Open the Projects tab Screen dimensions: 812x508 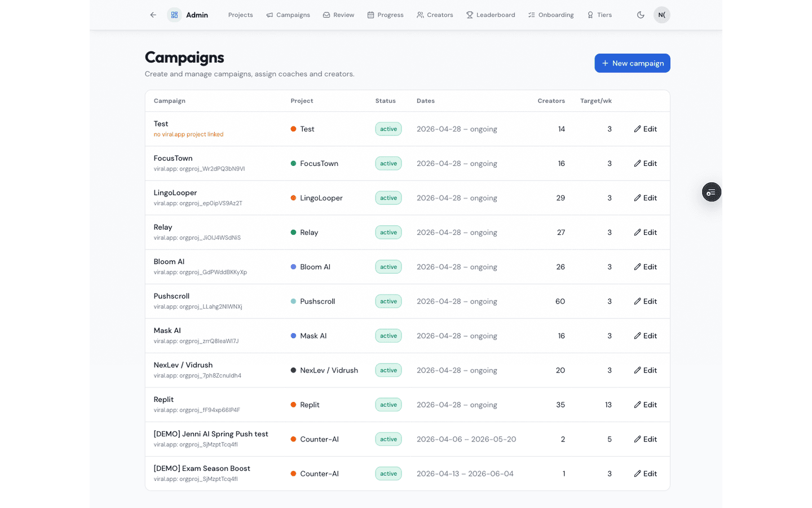pos(240,15)
